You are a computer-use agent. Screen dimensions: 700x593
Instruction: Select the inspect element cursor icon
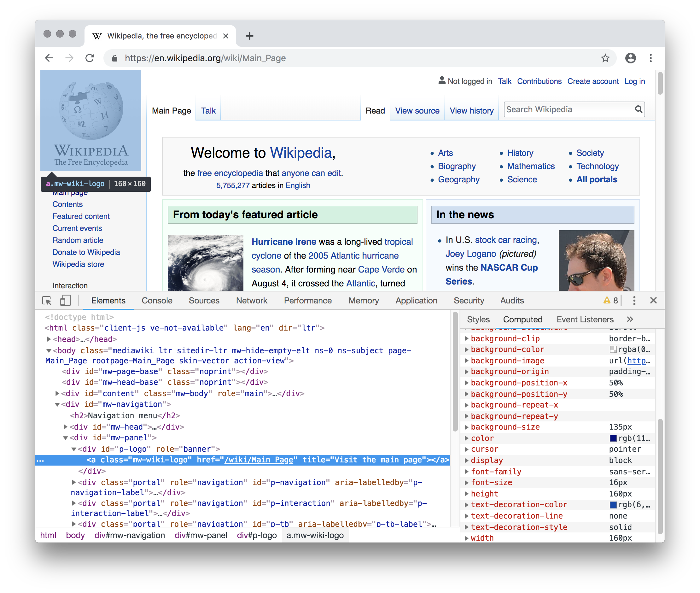click(47, 300)
